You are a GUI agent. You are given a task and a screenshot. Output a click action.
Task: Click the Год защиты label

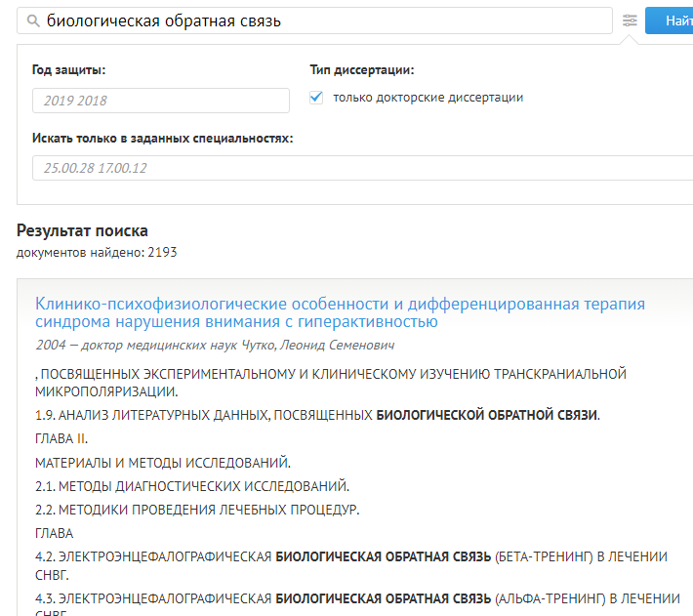(69, 70)
